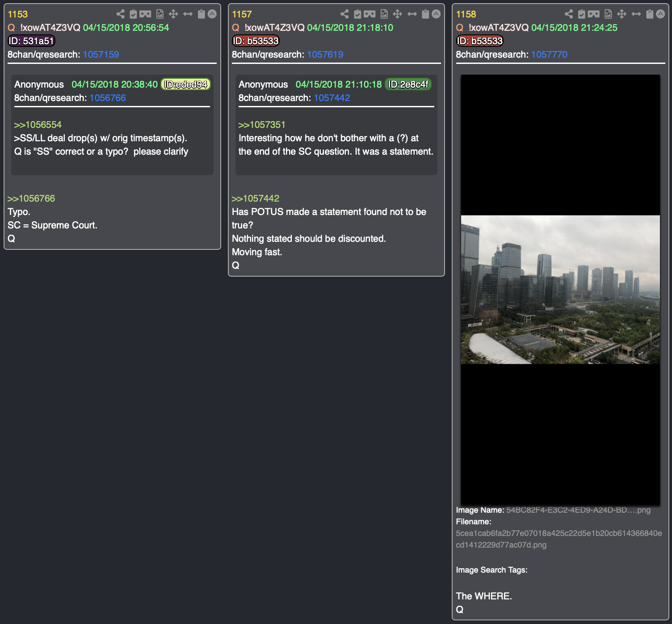The image size is (672, 624).
Task: Click share icon on post 1153
Action: pyautogui.click(x=120, y=14)
